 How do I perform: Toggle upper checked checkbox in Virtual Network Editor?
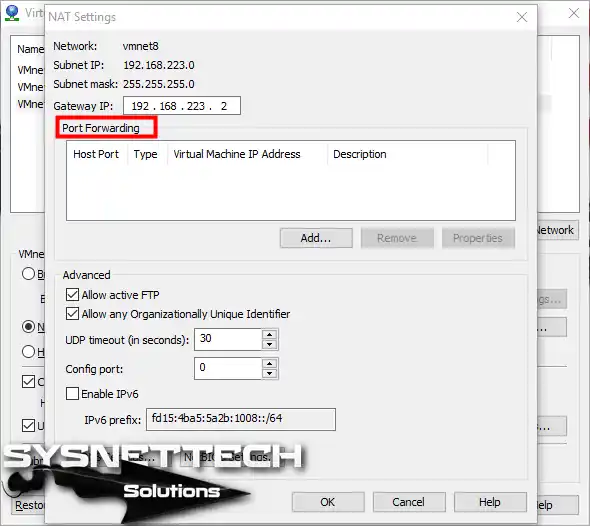pyautogui.click(x=28, y=381)
